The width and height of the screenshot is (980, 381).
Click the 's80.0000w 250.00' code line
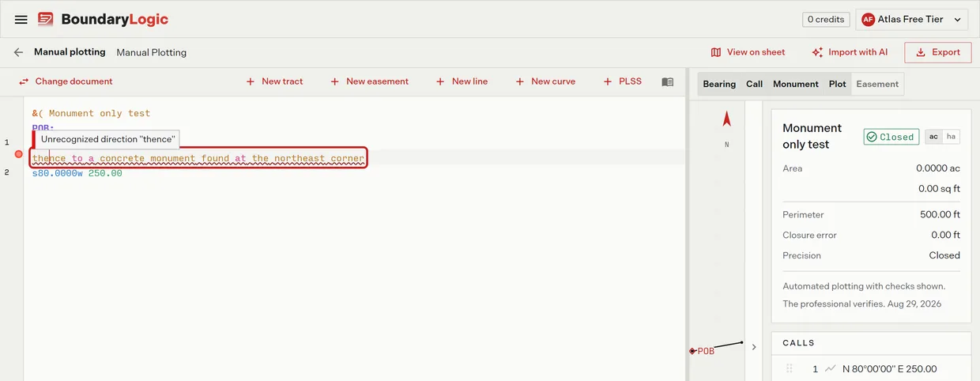[x=77, y=173]
